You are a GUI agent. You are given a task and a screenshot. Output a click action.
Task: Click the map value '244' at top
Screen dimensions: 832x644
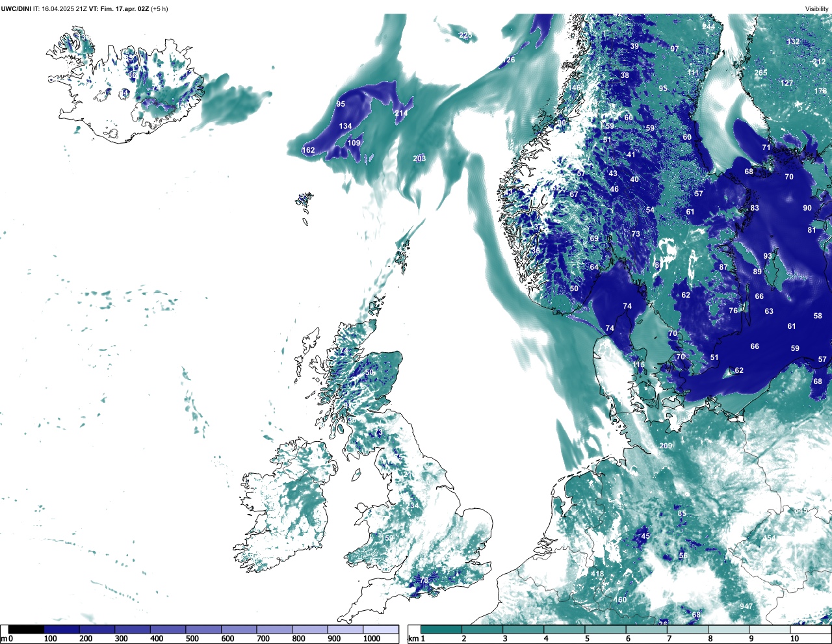(708, 27)
